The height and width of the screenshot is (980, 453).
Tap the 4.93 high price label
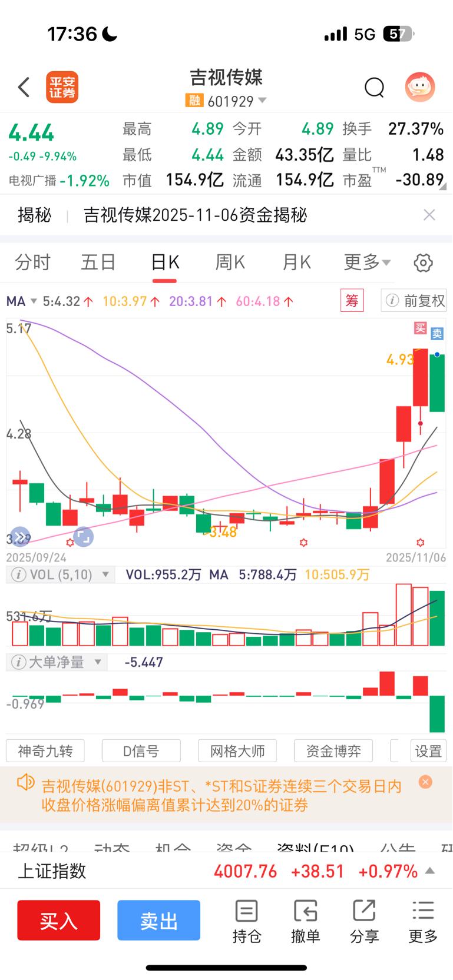tap(401, 359)
